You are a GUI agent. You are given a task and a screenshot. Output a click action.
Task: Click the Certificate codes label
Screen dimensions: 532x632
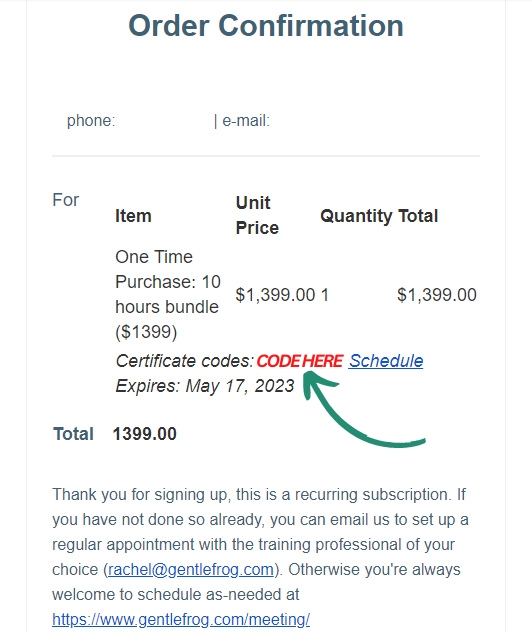185,361
